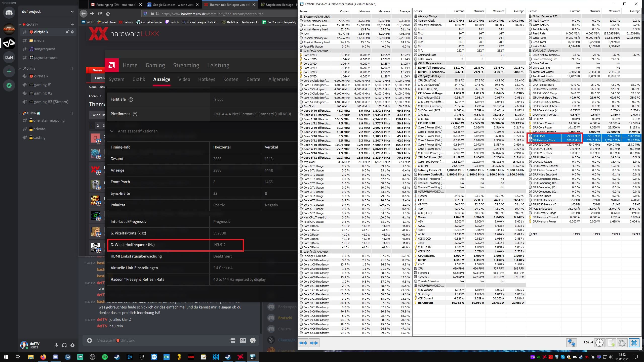Screen dimensions: 644x362
Task: Open emoji picker in Discord message bar
Action: [x=253, y=340]
